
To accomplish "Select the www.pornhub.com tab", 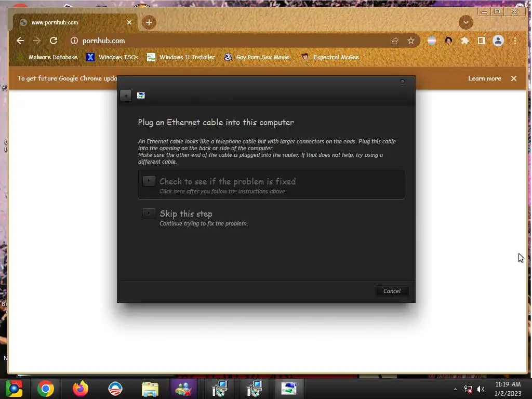I will pos(75,22).
